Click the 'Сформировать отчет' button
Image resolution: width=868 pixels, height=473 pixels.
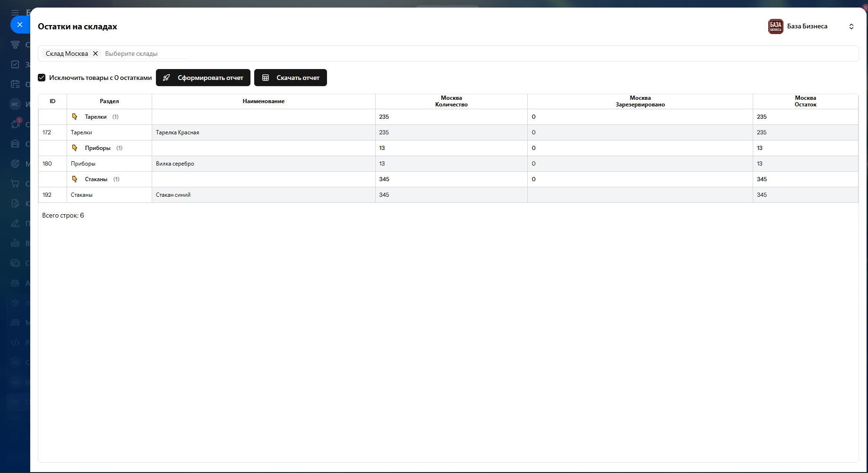[203, 78]
